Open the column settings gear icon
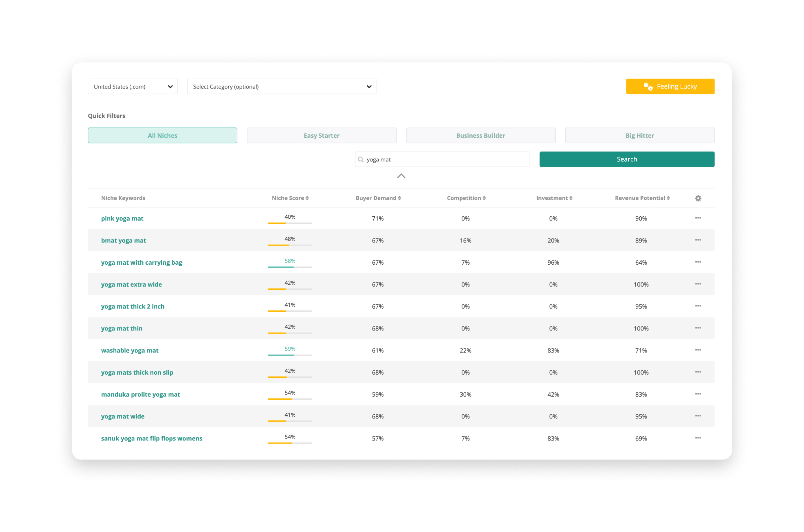 click(698, 198)
